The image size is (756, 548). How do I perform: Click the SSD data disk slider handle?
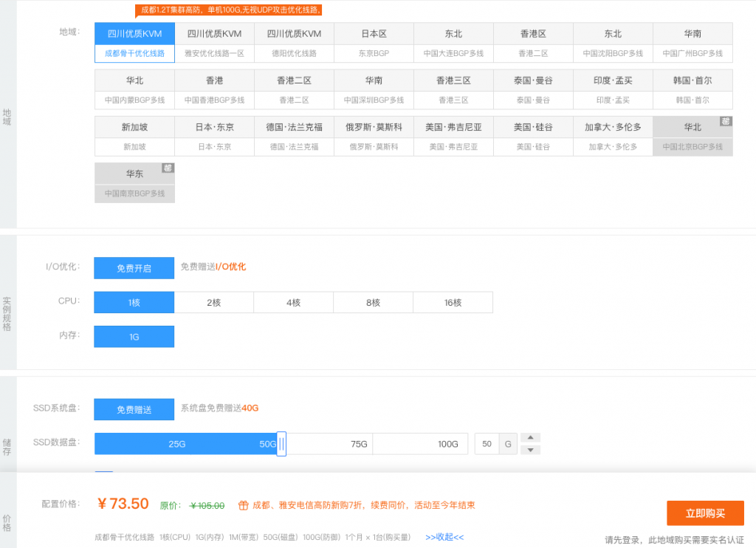point(281,444)
